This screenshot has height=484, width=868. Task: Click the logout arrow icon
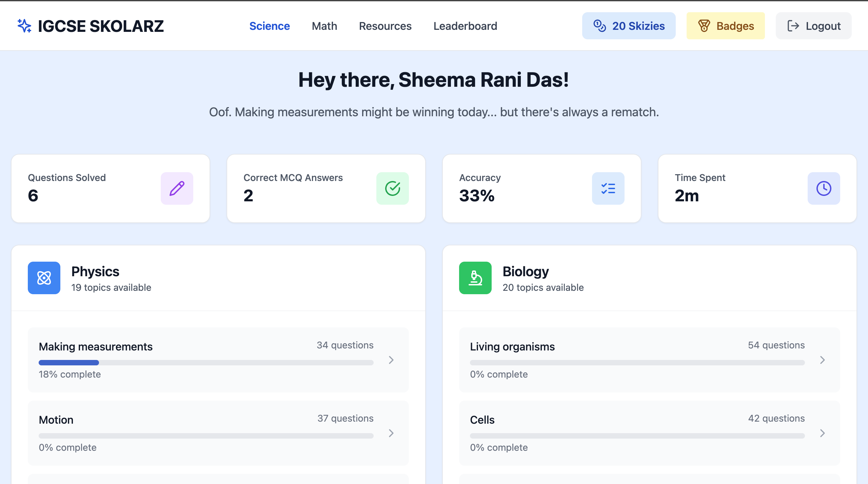pos(793,26)
